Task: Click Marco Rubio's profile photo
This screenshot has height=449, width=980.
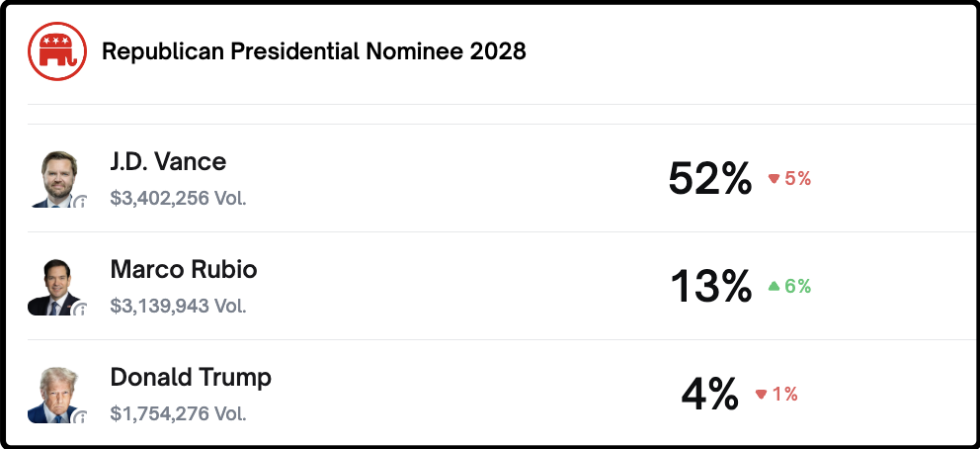Action: [x=55, y=287]
